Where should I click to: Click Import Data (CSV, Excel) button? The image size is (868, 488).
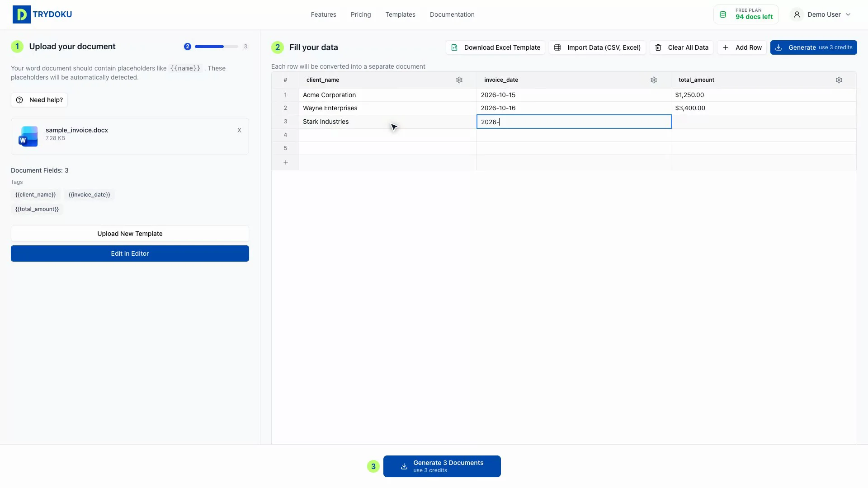(x=597, y=47)
